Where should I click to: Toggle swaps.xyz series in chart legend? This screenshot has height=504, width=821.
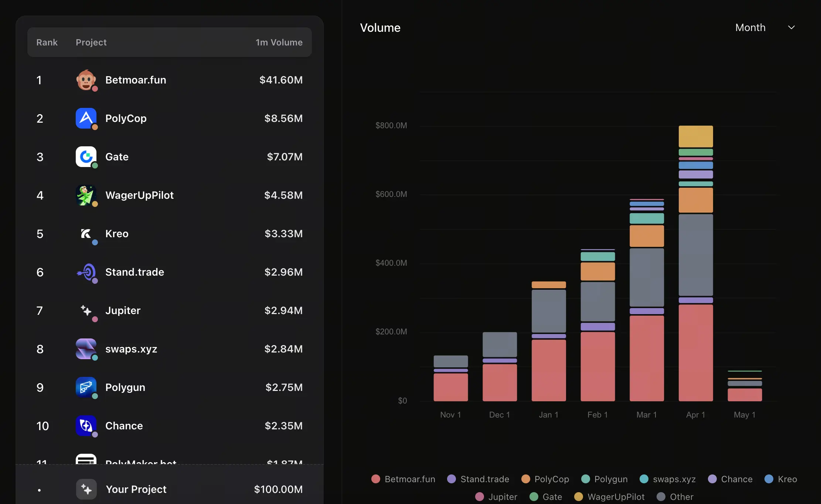(668, 479)
